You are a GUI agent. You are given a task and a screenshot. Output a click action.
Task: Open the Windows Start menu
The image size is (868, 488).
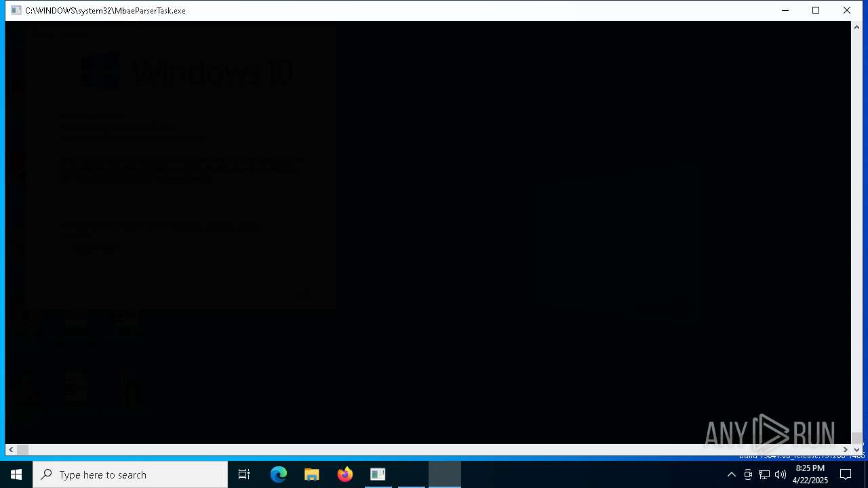(x=16, y=474)
